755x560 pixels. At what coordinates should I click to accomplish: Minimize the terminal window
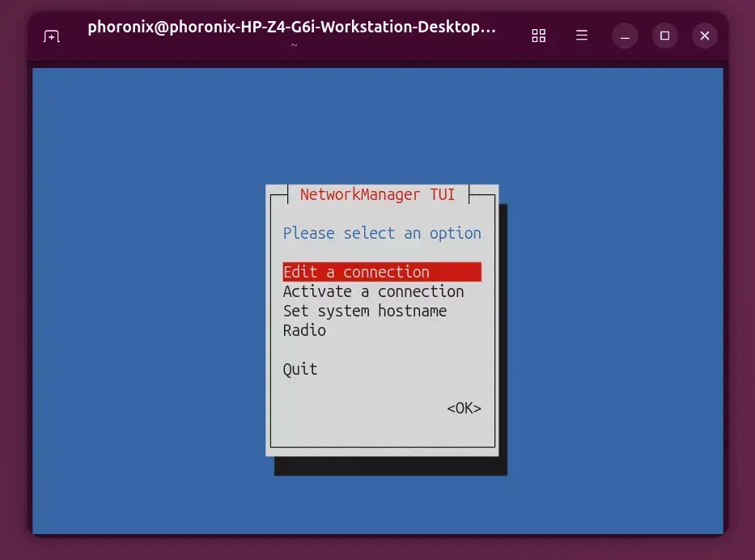(x=625, y=36)
